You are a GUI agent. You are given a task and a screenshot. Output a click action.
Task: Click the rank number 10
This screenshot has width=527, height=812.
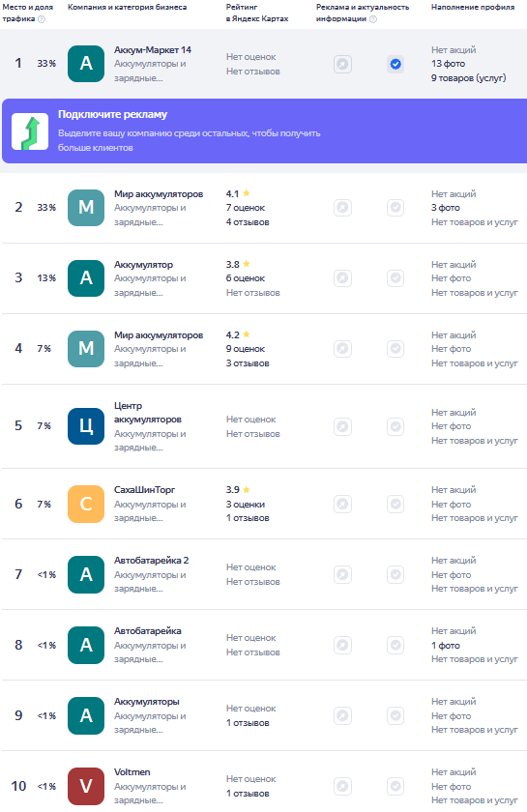click(x=18, y=786)
